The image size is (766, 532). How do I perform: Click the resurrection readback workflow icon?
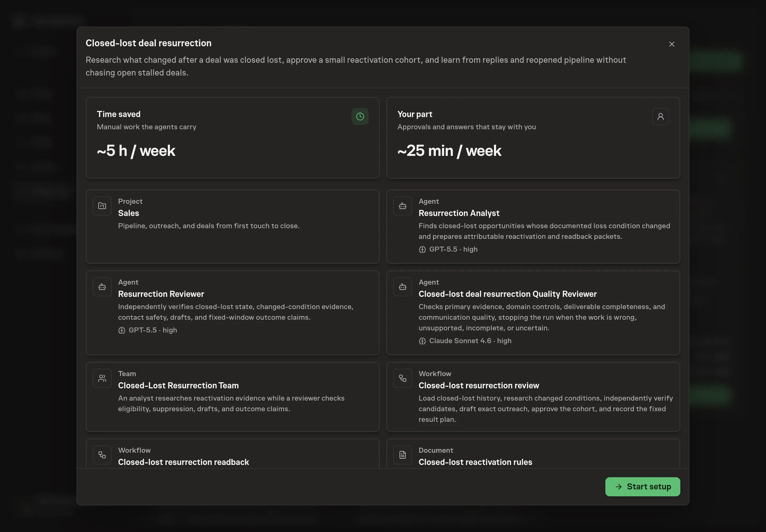point(102,455)
